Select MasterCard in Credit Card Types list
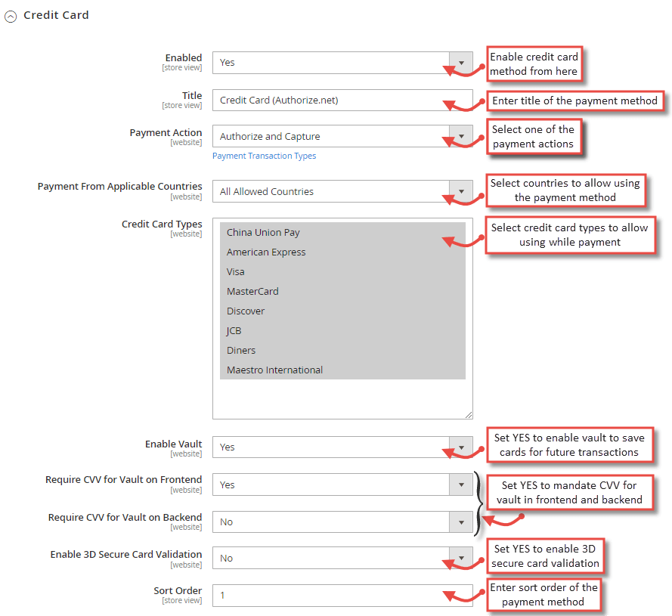 point(252,291)
